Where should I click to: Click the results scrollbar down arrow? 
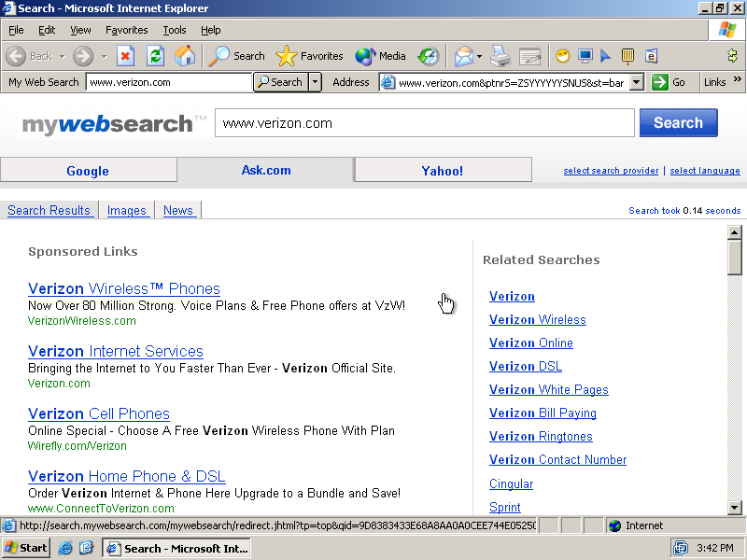click(x=735, y=508)
